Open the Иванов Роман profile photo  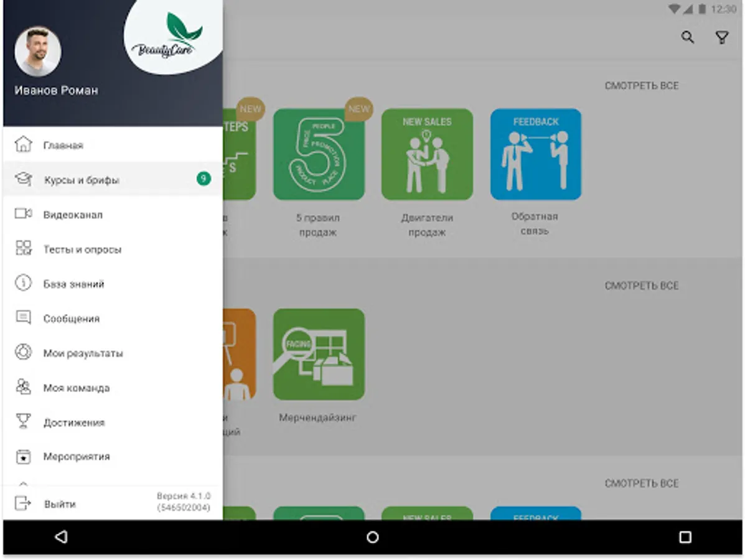pos(38,52)
